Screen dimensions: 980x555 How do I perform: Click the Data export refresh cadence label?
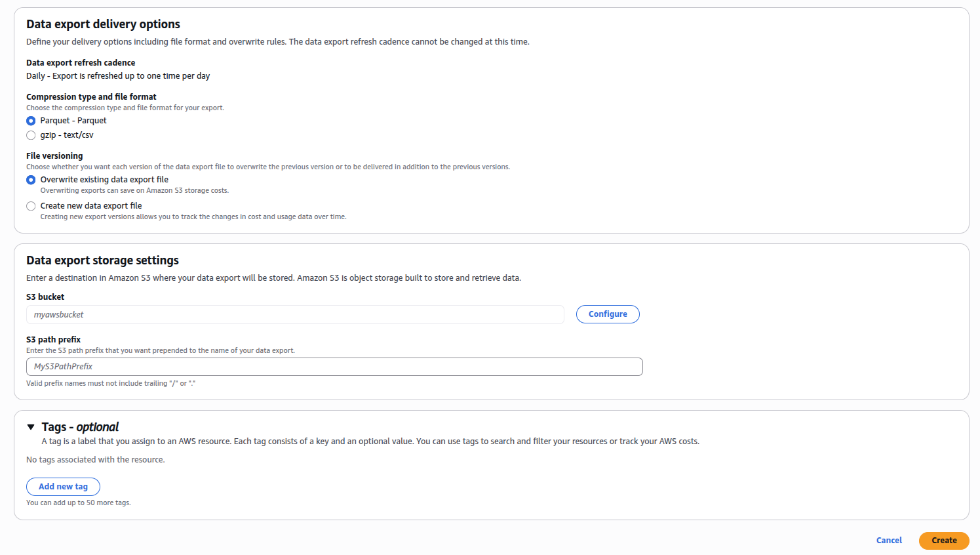pos(80,62)
